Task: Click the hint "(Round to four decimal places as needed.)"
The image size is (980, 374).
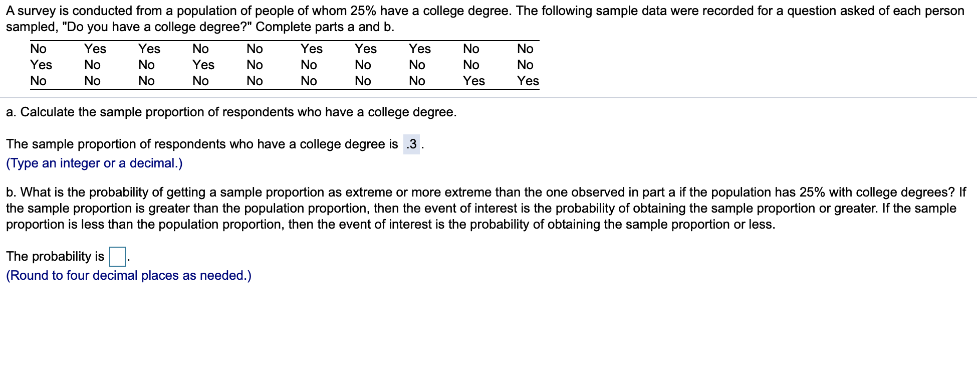Action: click(x=128, y=275)
